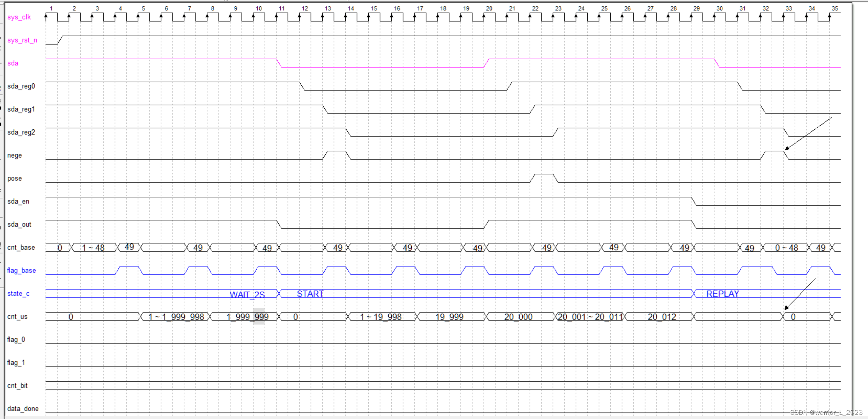Image resolution: width=868 pixels, height=419 pixels.
Task: Click the sda signal name
Action: [x=13, y=63]
